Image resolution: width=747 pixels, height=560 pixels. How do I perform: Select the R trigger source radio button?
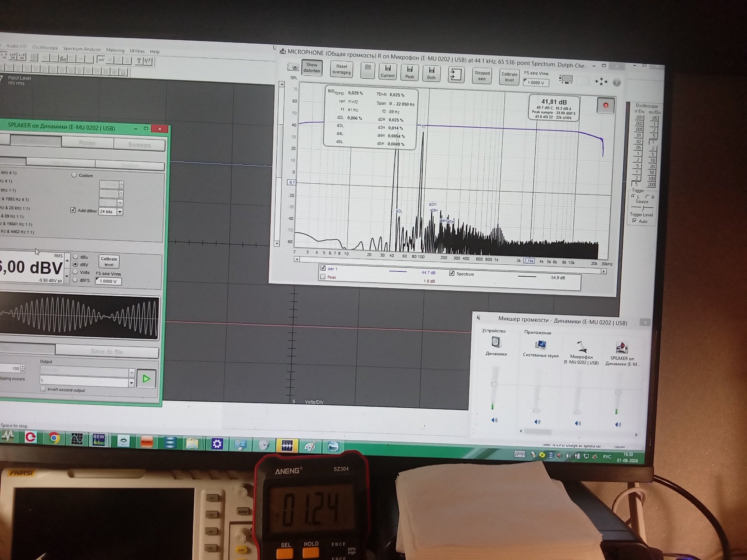click(647, 197)
